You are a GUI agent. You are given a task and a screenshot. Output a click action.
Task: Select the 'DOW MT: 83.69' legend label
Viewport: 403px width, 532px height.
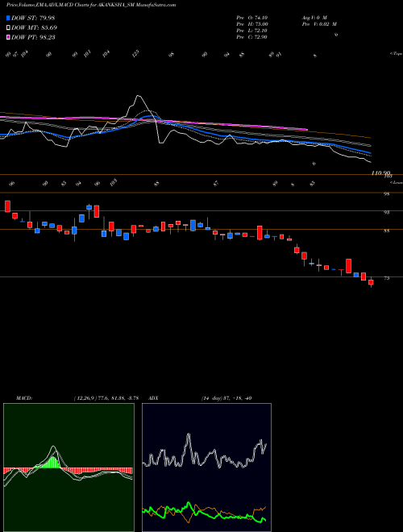(34, 28)
